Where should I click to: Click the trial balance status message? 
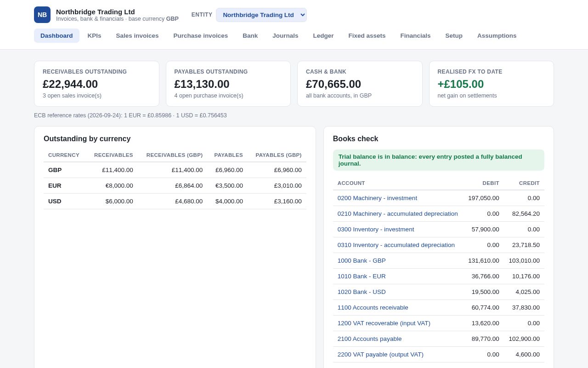tap(439, 160)
